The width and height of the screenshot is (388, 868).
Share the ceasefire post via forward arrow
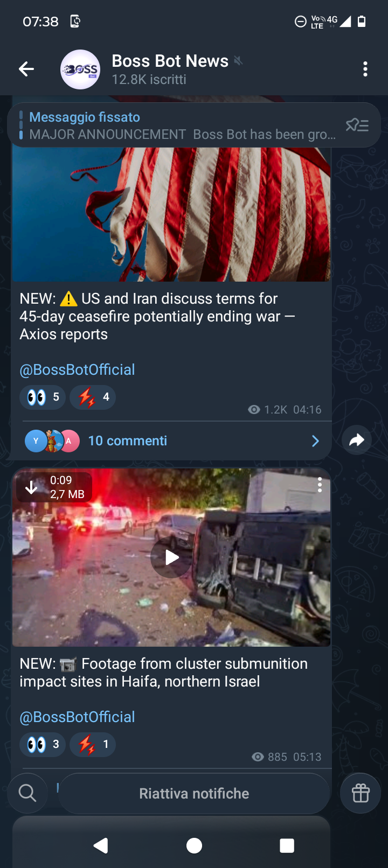pos(357,440)
